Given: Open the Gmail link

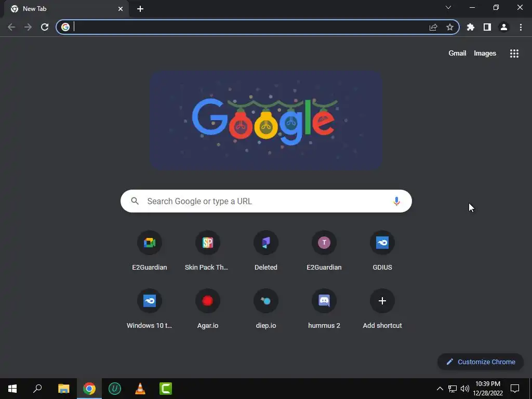Looking at the screenshot, I should [x=457, y=54].
